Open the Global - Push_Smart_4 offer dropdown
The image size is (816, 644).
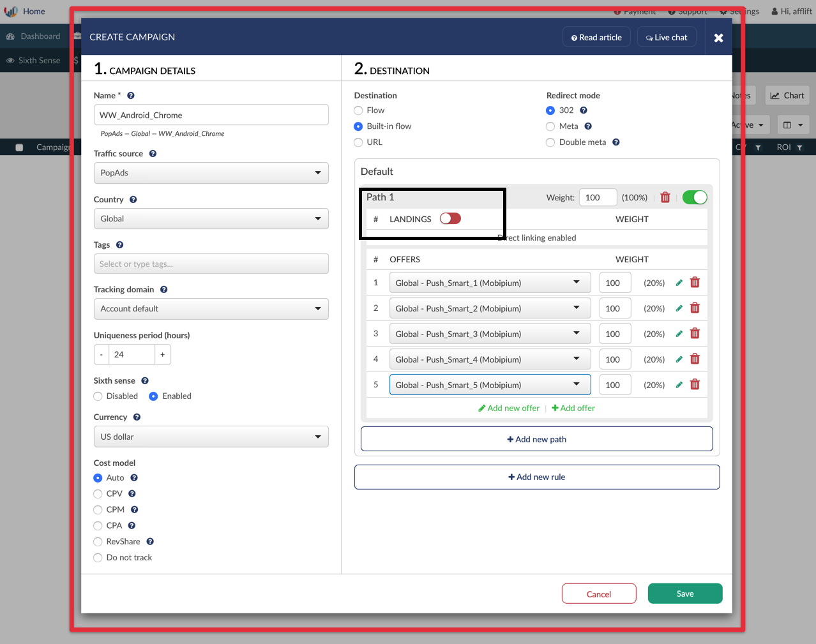490,359
